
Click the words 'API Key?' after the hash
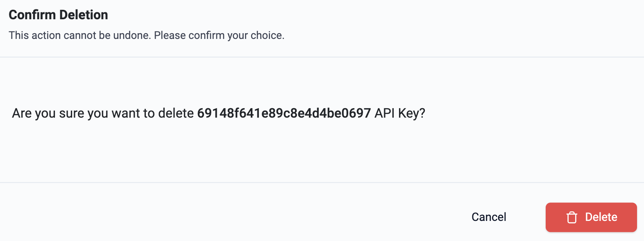(x=400, y=113)
